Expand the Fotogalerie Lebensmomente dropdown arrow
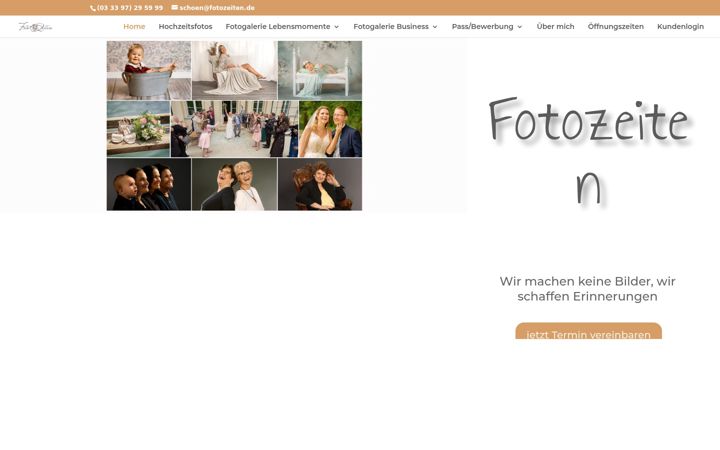The height and width of the screenshot is (450, 720). [337, 27]
